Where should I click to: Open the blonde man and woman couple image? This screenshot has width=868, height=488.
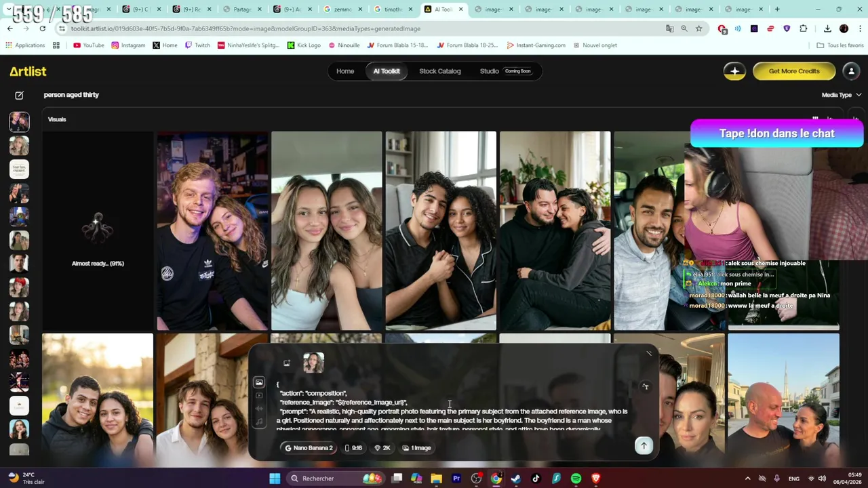pos(212,230)
